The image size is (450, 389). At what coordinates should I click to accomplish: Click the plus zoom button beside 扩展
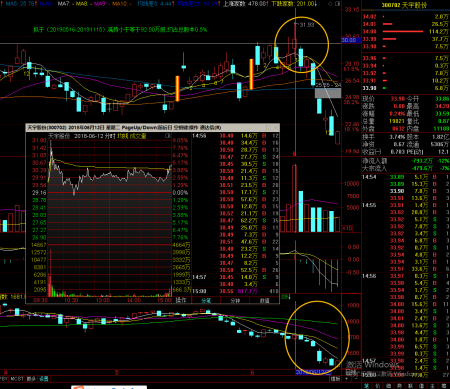346,379
